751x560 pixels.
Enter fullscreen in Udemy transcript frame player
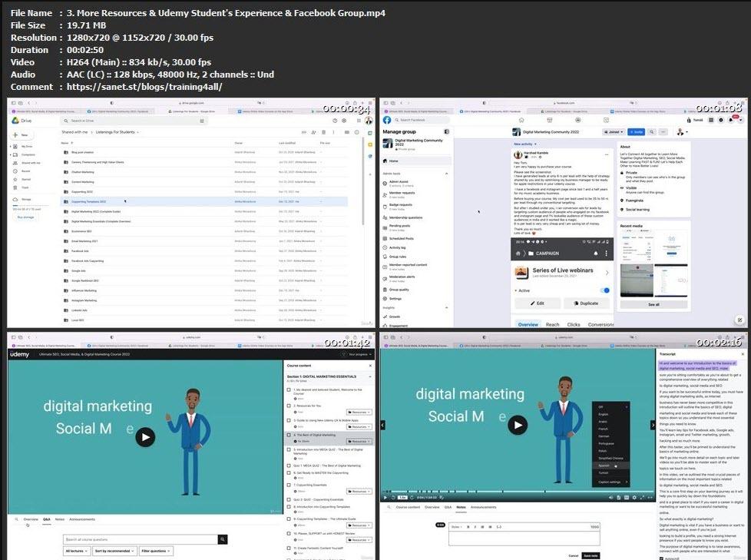[x=643, y=498]
